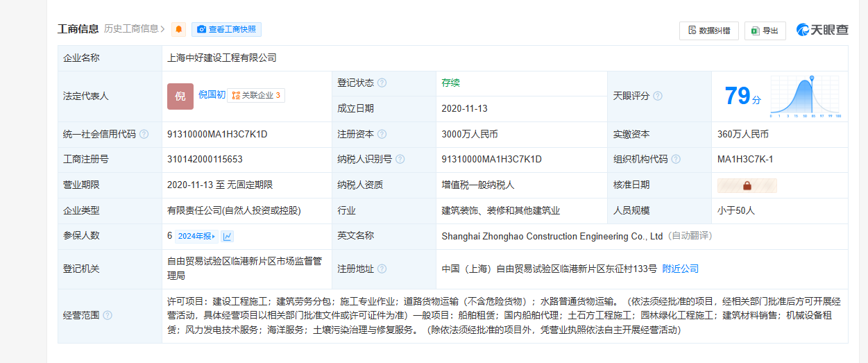
Task: Click the help icon beside 注册资本
Action: pyautogui.click(x=382, y=135)
